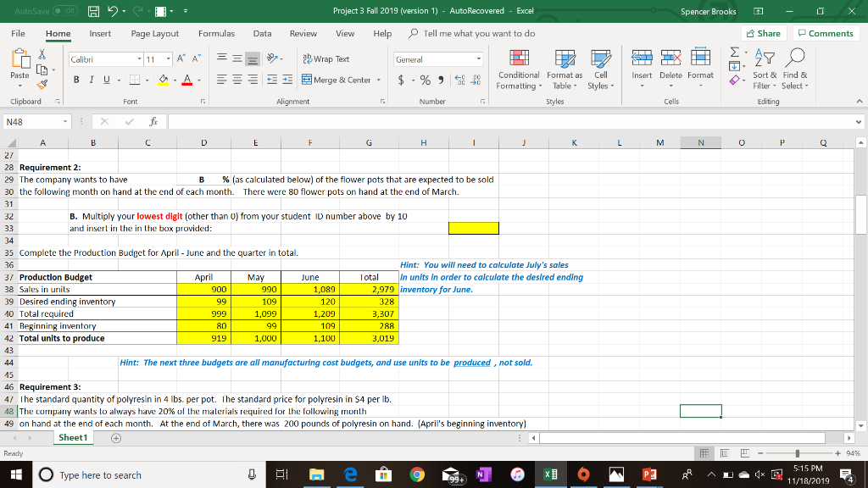Open Find & Select menu
This screenshot has width=868, height=488.
[795, 69]
